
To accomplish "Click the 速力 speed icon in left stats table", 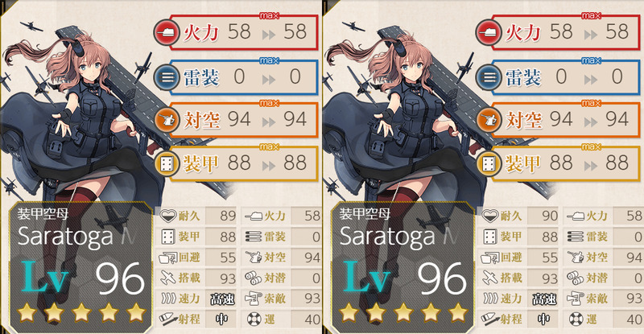I will 168,299.
